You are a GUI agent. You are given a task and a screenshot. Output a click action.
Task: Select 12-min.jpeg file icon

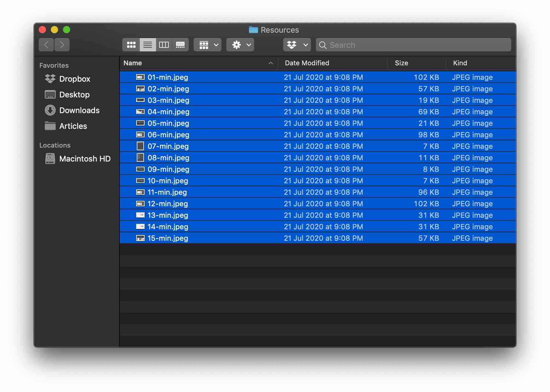pos(140,204)
